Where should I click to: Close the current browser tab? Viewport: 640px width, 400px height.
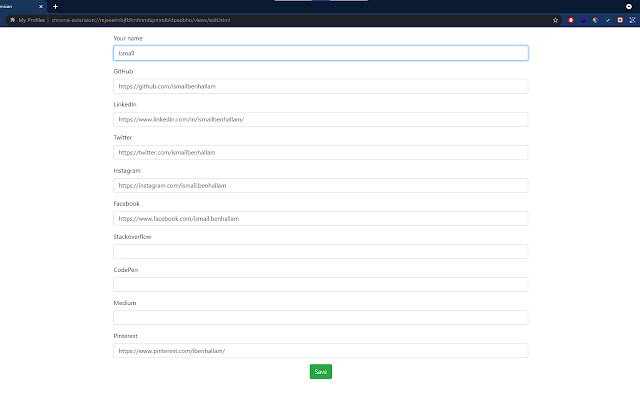click(41, 7)
